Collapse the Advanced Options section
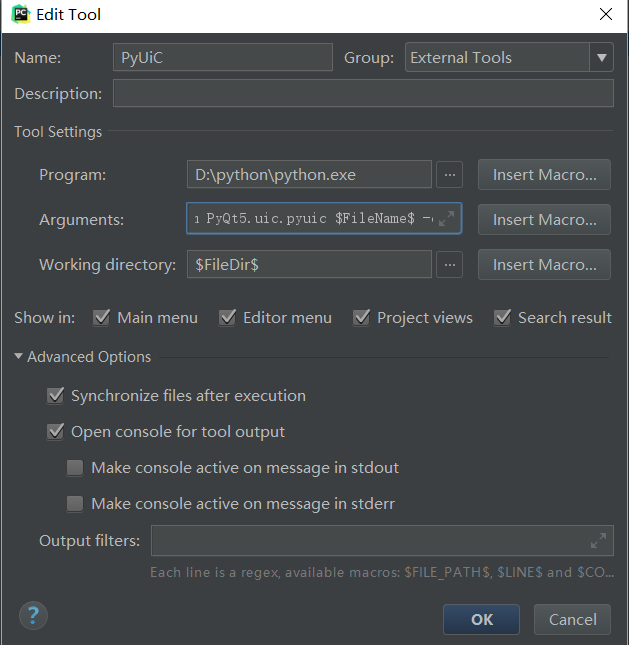629x645 pixels. pyautogui.click(x=19, y=357)
